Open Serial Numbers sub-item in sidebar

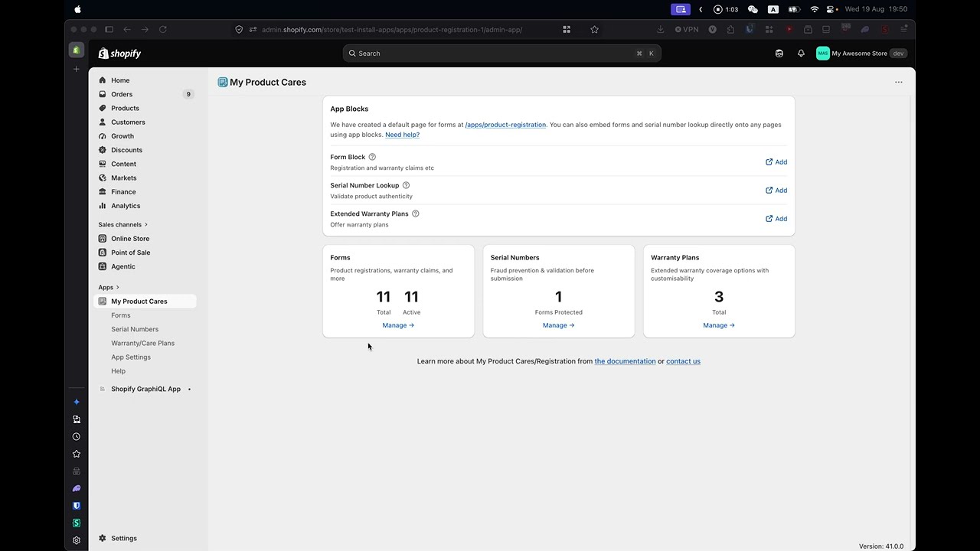[135, 329]
